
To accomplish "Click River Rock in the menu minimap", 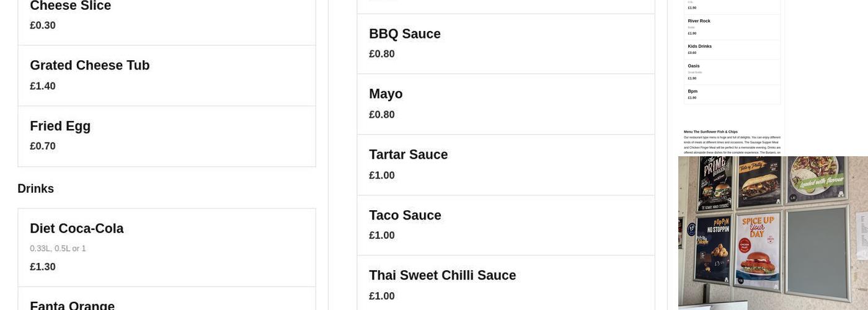I will (x=699, y=21).
